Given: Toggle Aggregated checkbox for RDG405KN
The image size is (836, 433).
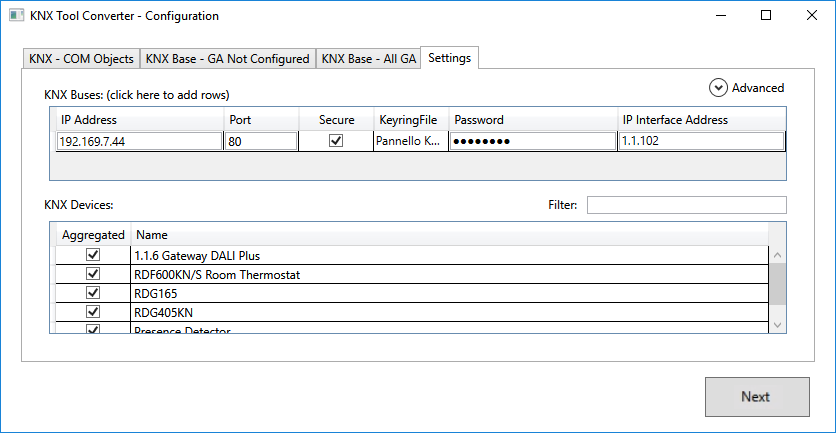Looking at the screenshot, I should (93, 312).
